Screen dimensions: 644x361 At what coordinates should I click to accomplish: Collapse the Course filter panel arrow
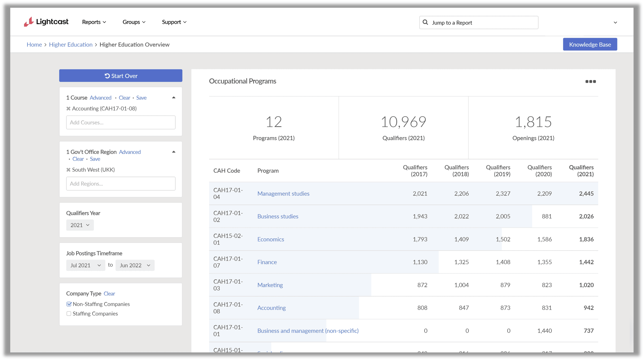pyautogui.click(x=174, y=97)
